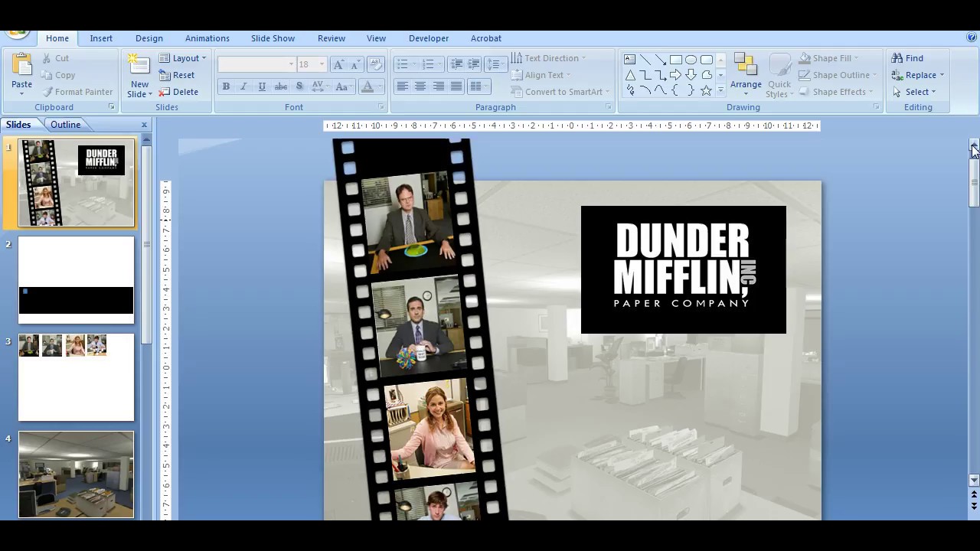
Task: Center the text
Action: coord(420,86)
